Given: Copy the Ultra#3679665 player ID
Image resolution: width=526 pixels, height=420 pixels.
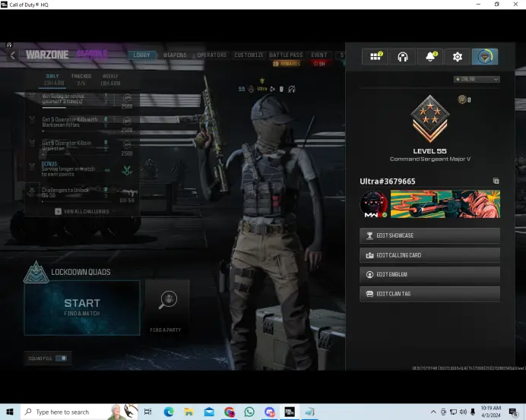Looking at the screenshot, I should (496, 182).
